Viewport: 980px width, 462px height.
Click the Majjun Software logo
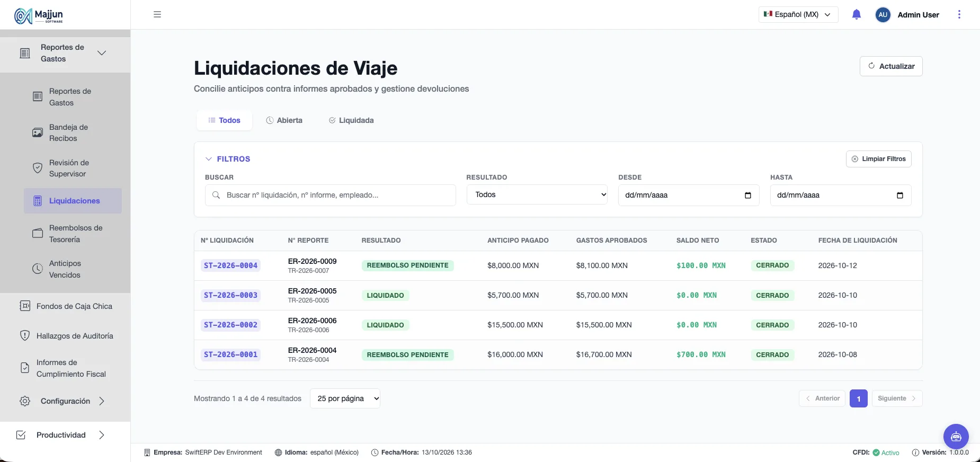pyautogui.click(x=39, y=16)
